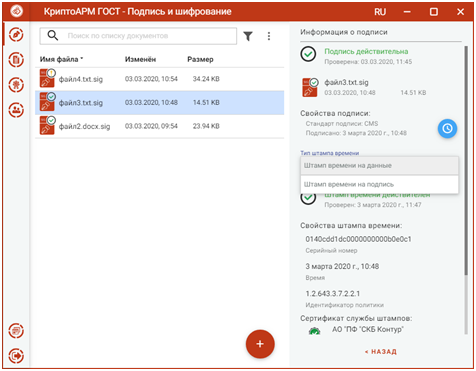The width and height of the screenshot is (476, 371).
Task: Click the файл2.docx.sig file icon
Action: tap(47, 125)
